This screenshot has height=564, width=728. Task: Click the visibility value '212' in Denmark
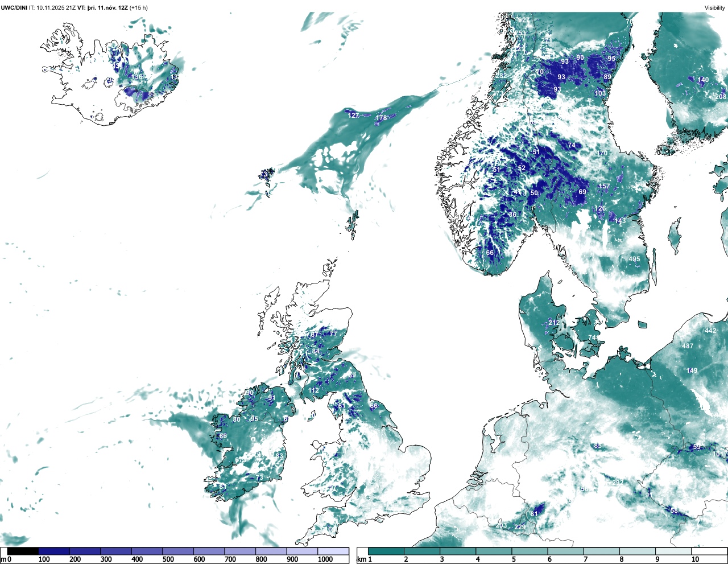click(554, 323)
